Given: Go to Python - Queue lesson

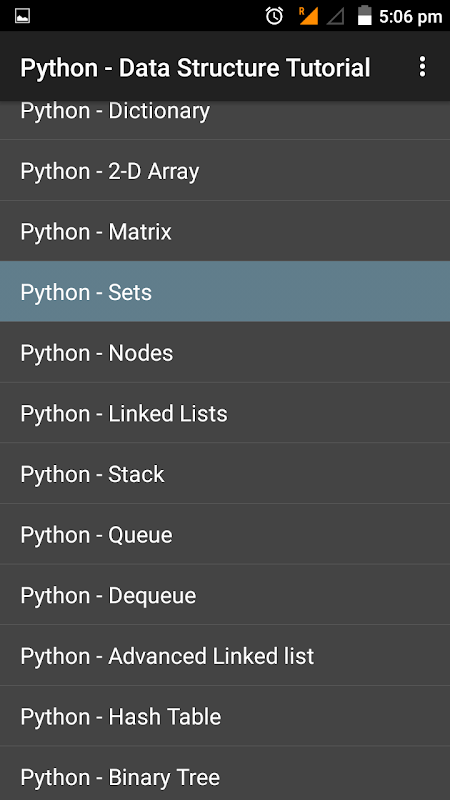Looking at the screenshot, I should tap(225, 534).
